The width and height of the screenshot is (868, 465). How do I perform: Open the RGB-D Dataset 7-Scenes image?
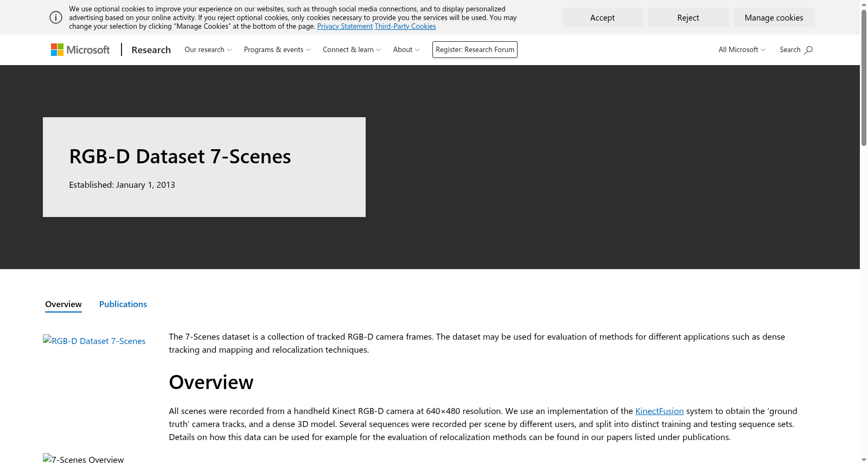[94, 341]
